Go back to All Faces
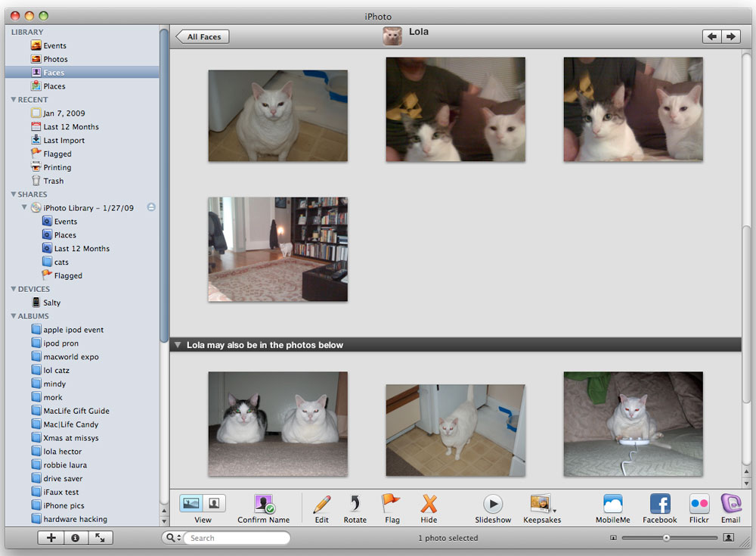This screenshot has height=556, width=756. click(x=203, y=36)
